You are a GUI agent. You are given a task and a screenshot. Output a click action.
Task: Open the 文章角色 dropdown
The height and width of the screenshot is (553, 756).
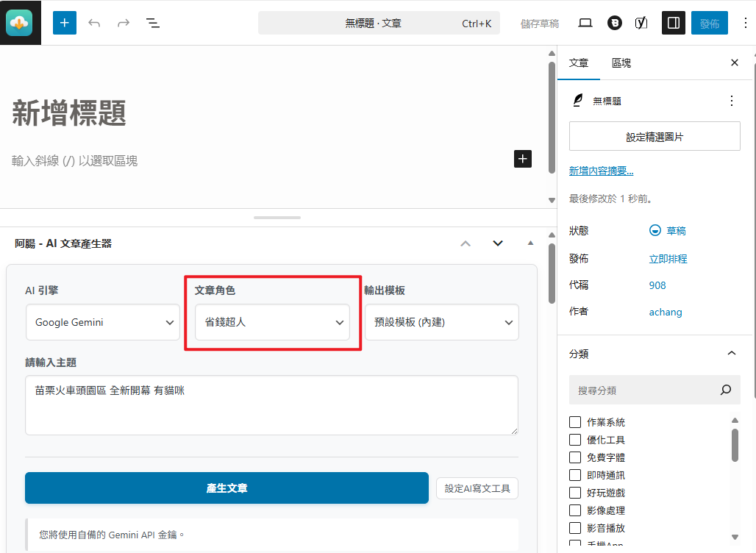(x=272, y=322)
